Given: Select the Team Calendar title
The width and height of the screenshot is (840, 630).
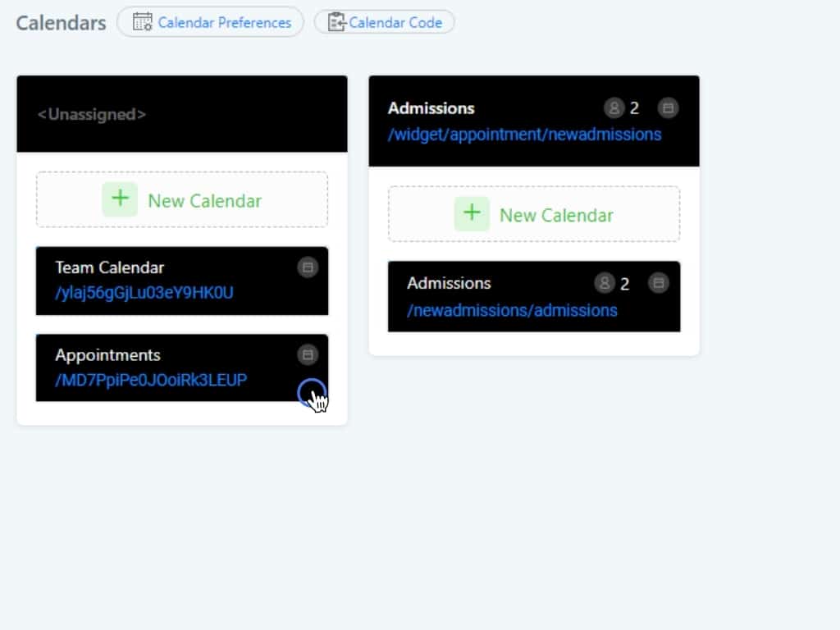Looking at the screenshot, I should click(109, 267).
